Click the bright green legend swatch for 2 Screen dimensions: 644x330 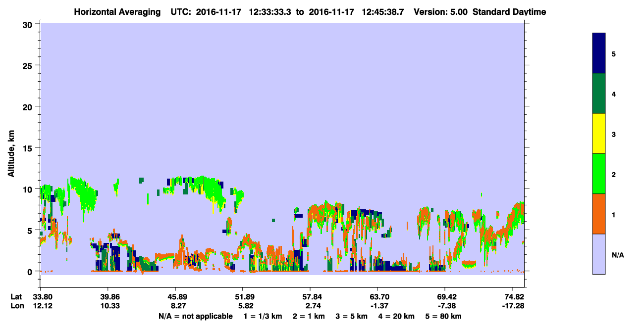pos(599,174)
